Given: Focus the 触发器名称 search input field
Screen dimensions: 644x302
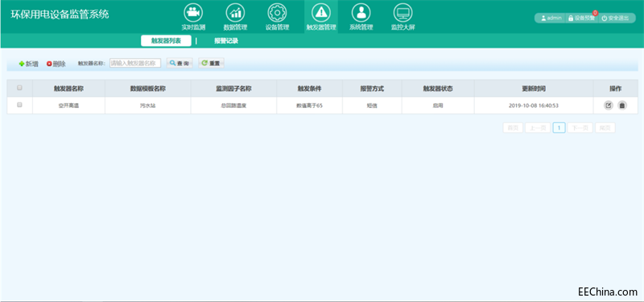Looking at the screenshot, I should (x=135, y=64).
